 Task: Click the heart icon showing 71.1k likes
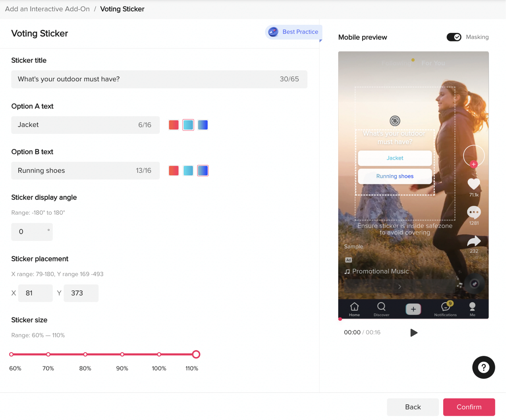474,184
